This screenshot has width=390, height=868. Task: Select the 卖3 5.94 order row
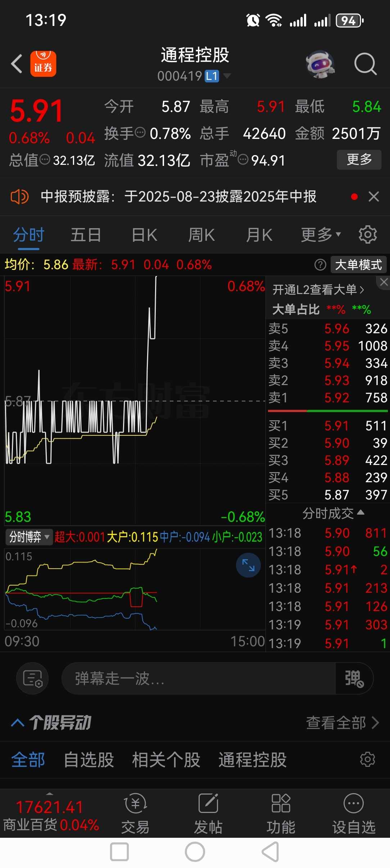[328, 363]
